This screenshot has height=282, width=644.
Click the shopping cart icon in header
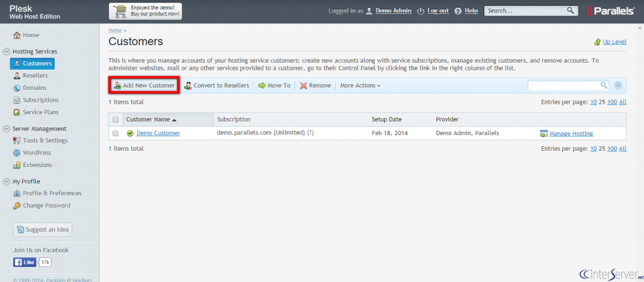[x=120, y=11]
